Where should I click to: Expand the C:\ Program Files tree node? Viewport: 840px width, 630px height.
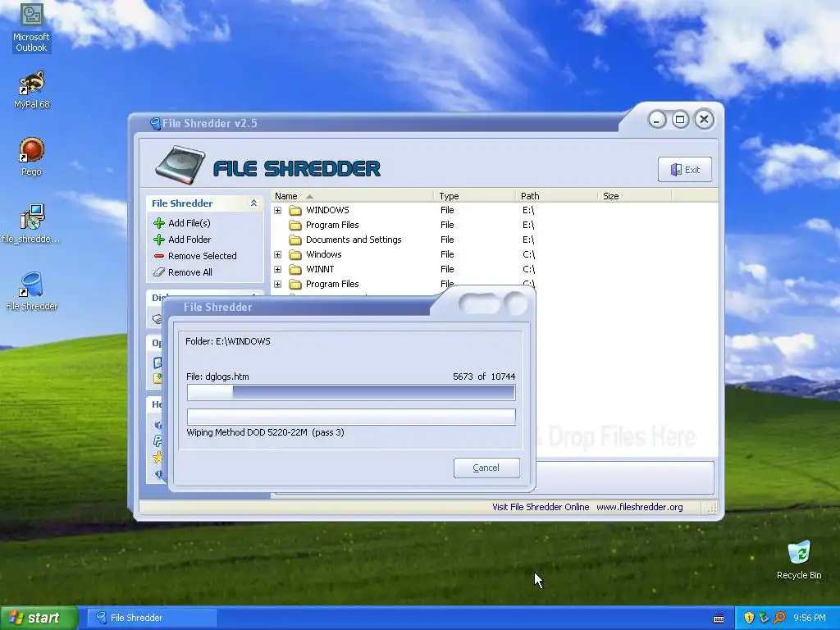[277, 284]
